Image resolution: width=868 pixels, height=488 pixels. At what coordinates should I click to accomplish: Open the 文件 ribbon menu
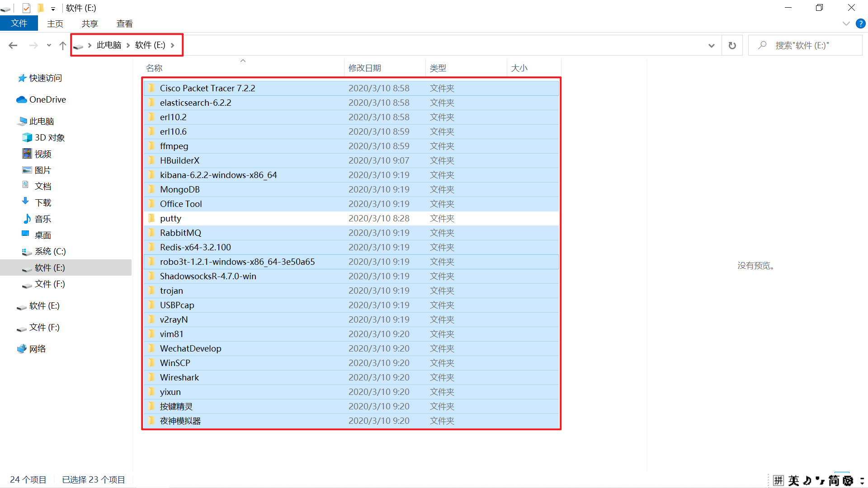(x=19, y=23)
